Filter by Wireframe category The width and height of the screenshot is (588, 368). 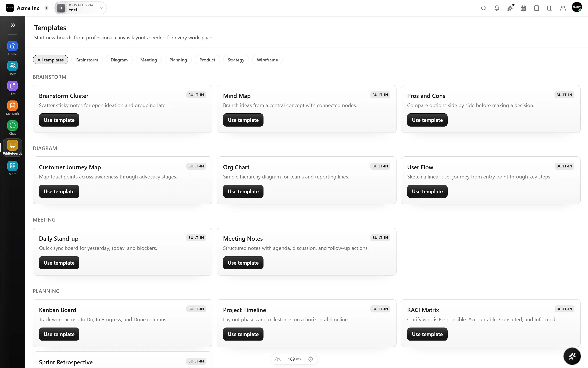[x=267, y=60]
